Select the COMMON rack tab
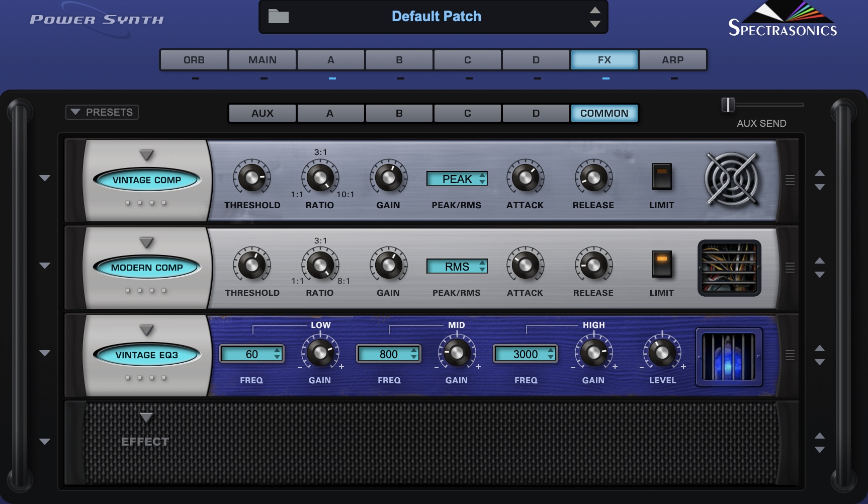Image resolution: width=868 pixels, height=504 pixels. click(x=604, y=113)
